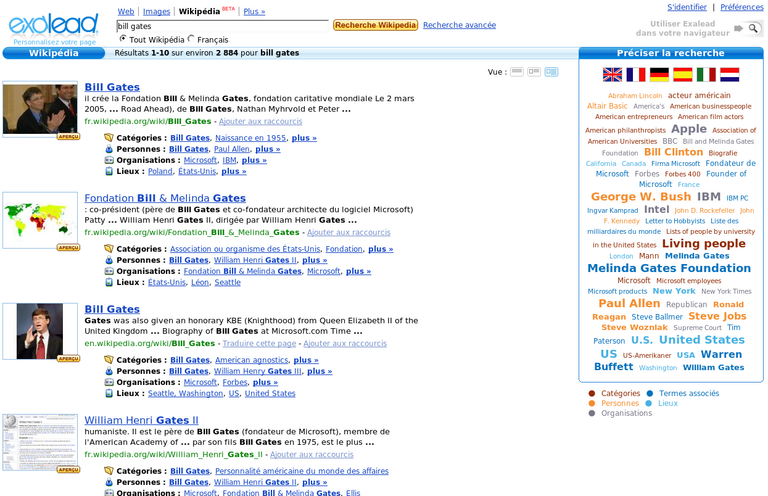The height and width of the screenshot is (496, 768).
Task: Select the medium thumbnail view icon
Action: point(534,72)
